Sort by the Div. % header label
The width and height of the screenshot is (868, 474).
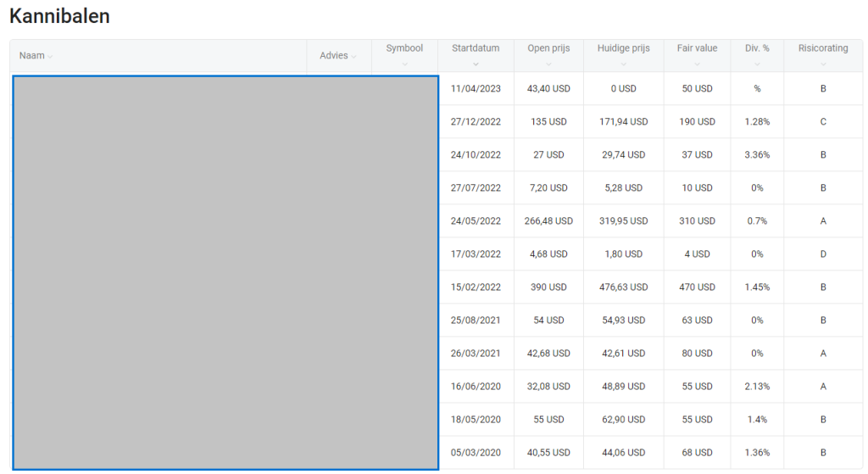pos(756,48)
